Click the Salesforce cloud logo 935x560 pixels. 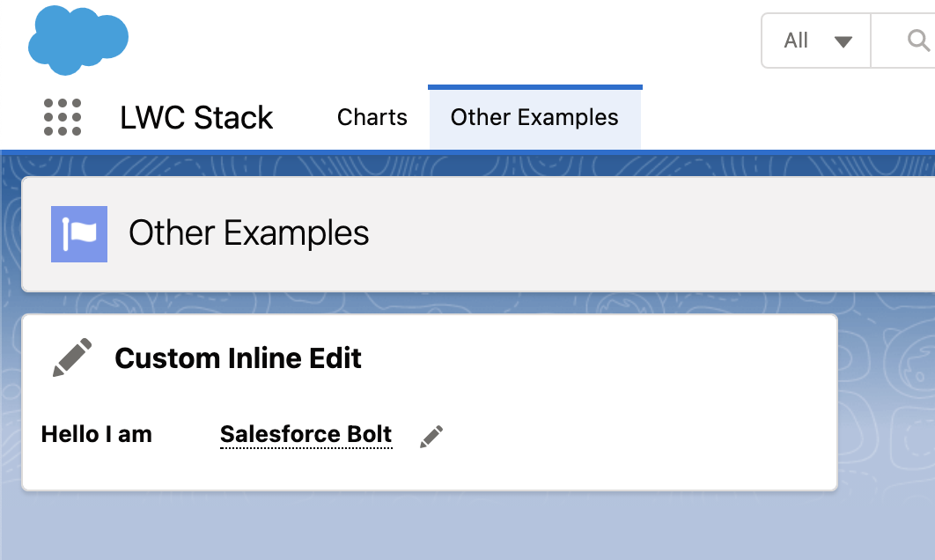click(78, 40)
